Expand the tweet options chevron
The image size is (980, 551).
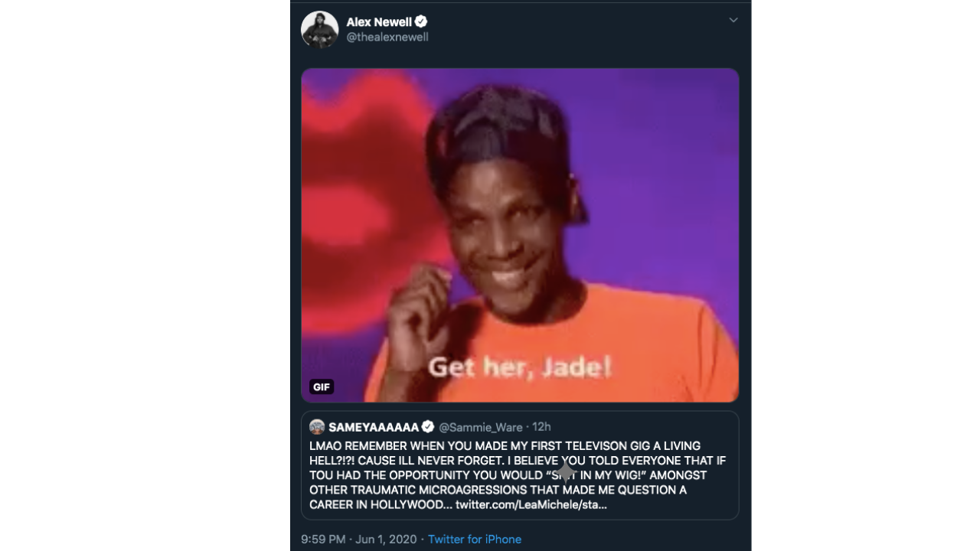733,20
